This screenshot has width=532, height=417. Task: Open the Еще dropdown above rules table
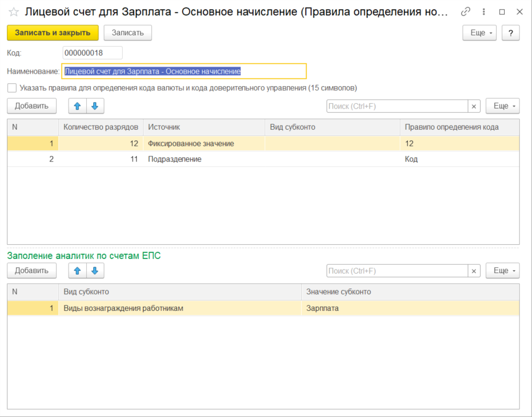[x=502, y=106]
